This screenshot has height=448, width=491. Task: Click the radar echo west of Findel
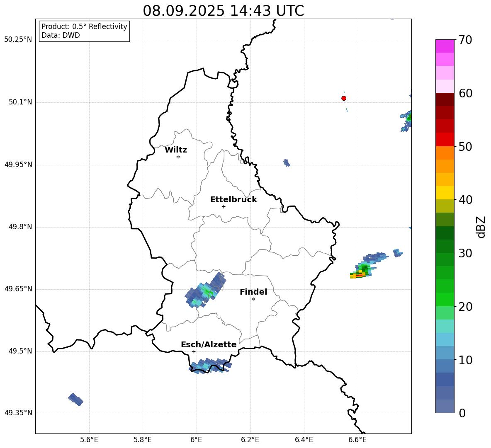(x=205, y=291)
